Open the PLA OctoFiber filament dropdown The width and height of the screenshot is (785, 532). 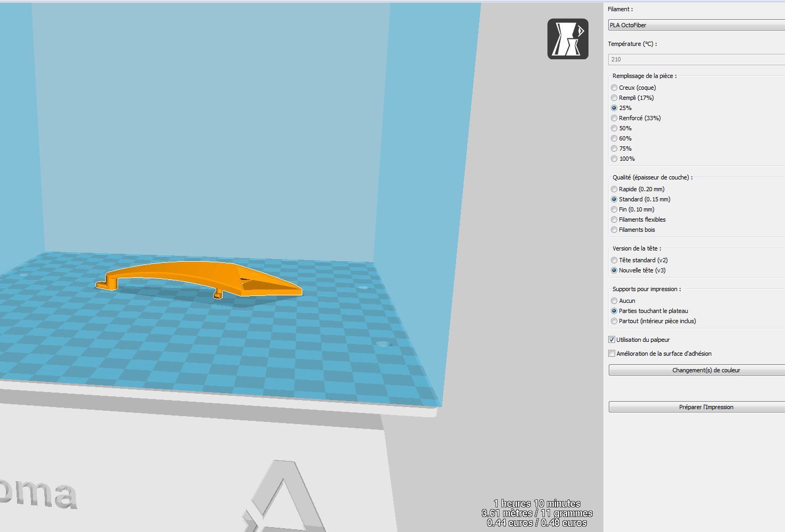click(694, 25)
